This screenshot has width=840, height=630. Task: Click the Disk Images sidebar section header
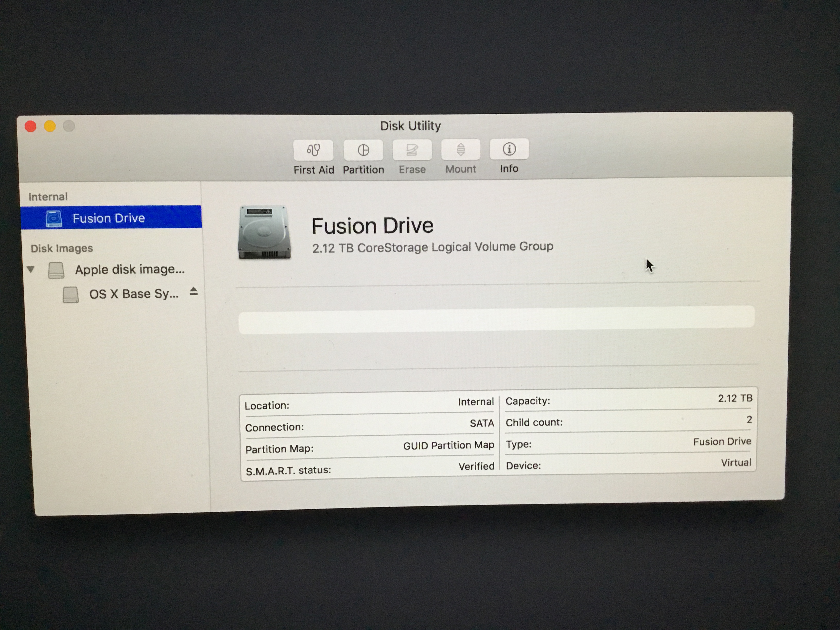tap(62, 248)
